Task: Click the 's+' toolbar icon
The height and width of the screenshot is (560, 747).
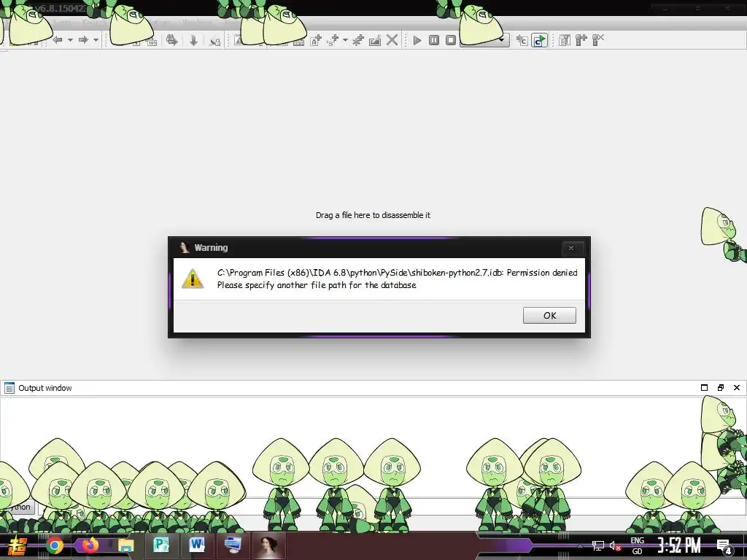Action: click(x=333, y=41)
